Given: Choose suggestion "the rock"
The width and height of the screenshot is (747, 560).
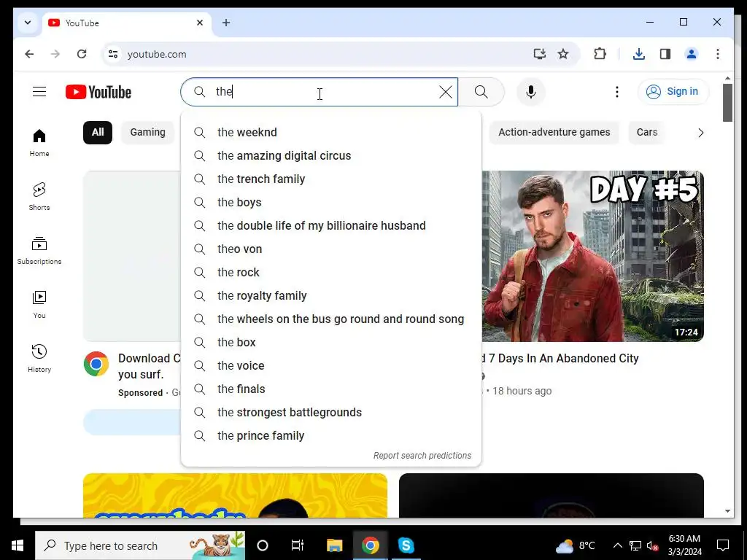Looking at the screenshot, I should [x=331, y=273].
